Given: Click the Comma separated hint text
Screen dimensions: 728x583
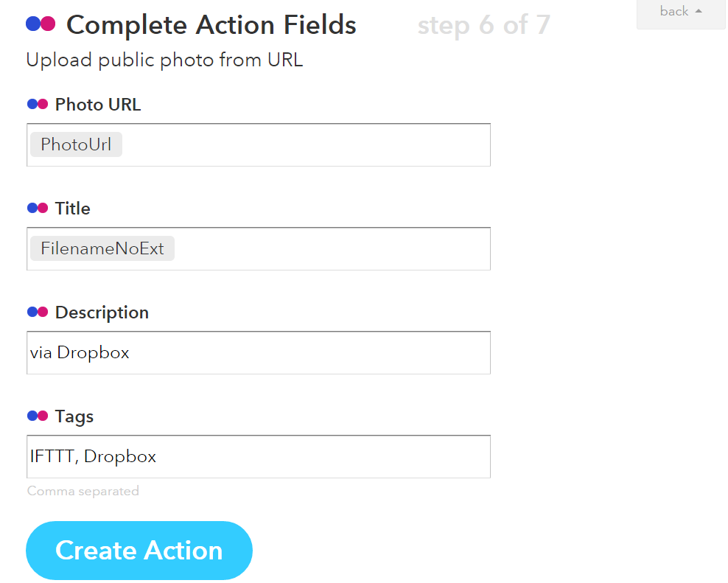Looking at the screenshot, I should tap(83, 491).
